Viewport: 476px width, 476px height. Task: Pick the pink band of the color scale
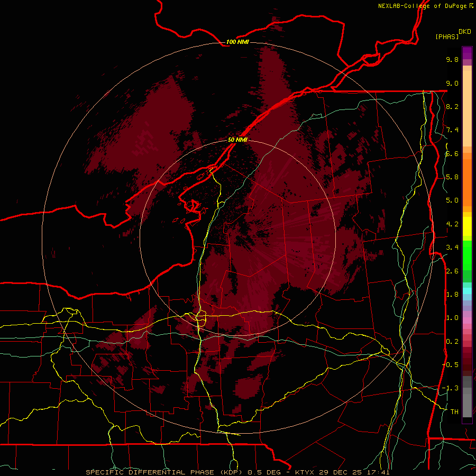pos(467,321)
